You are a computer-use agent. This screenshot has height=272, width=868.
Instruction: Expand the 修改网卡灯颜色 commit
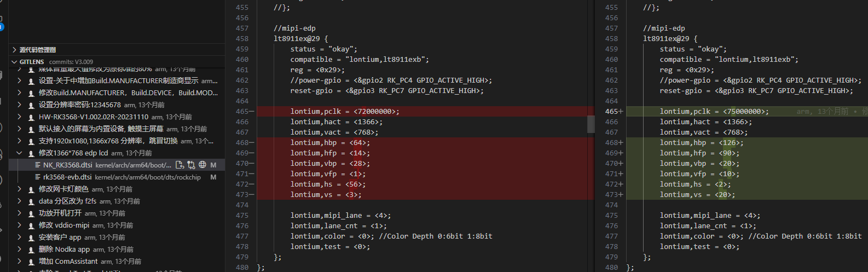(20, 189)
